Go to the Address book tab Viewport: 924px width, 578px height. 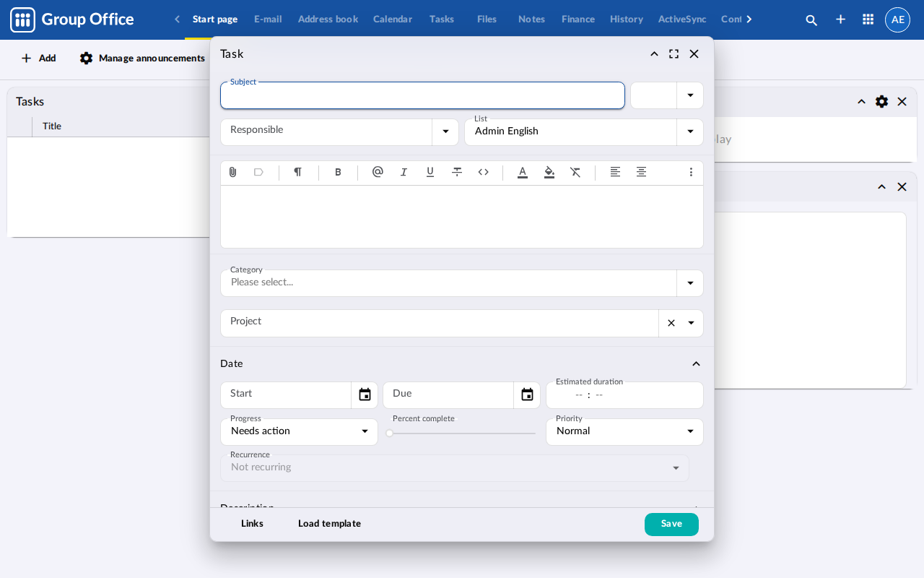(328, 20)
